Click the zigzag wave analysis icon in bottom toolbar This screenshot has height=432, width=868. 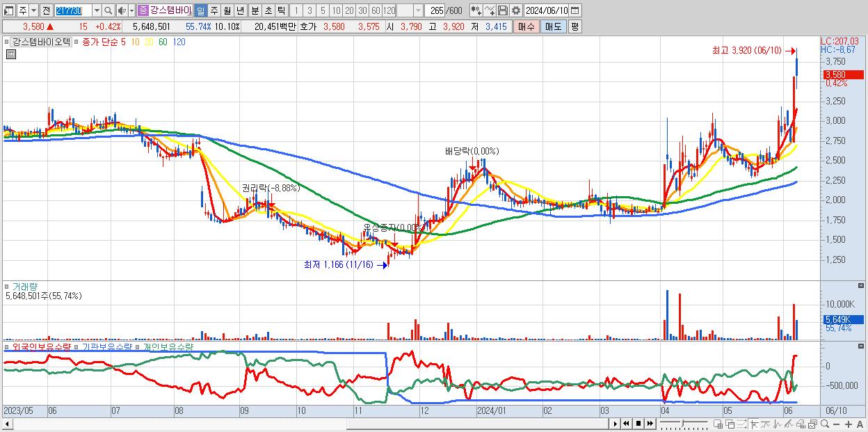778,424
